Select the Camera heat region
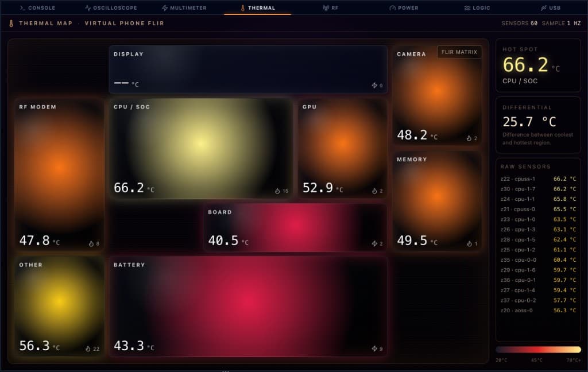 tap(437, 96)
